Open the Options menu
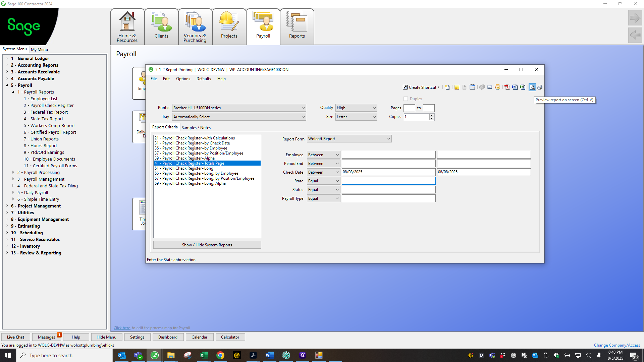This screenshot has width=644, height=362. click(183, 79)
